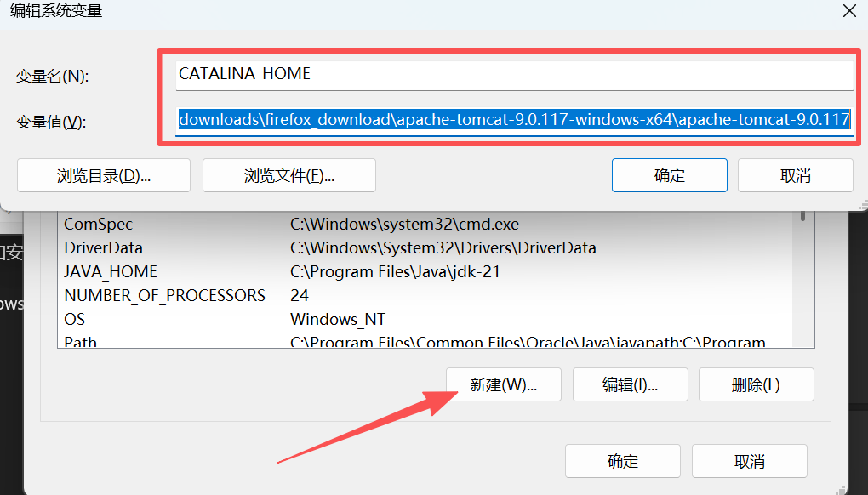Select the ComSpec variable row

(425, 224)
